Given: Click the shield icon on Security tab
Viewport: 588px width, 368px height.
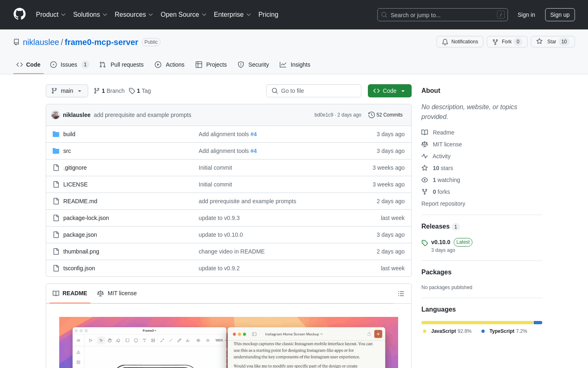Looking at the screenshot, I should click(241, 65).
